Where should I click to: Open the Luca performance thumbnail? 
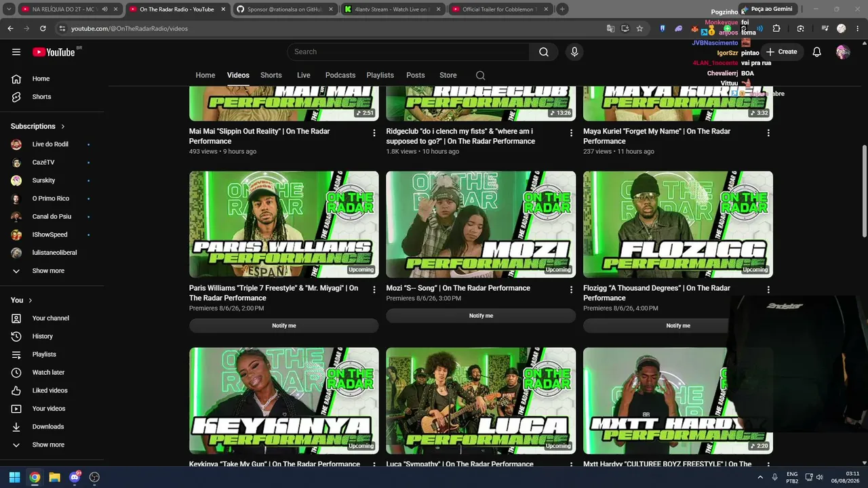pyautogui.click(x=481, y=401)
